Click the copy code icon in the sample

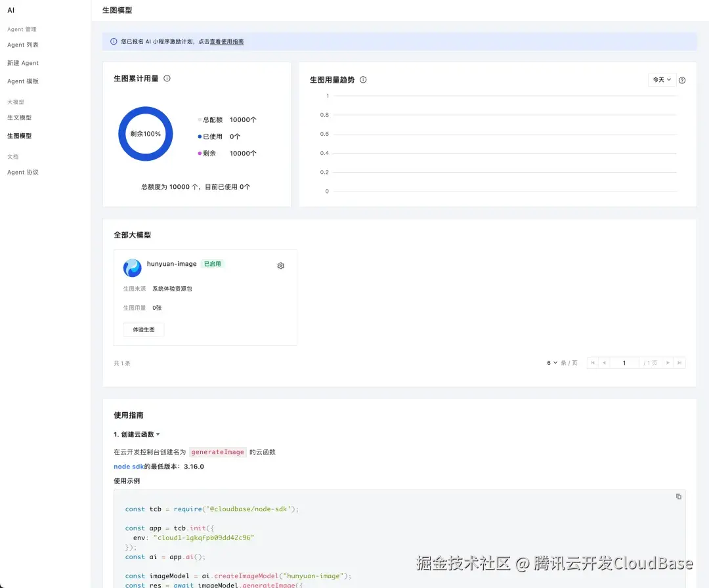678,497
